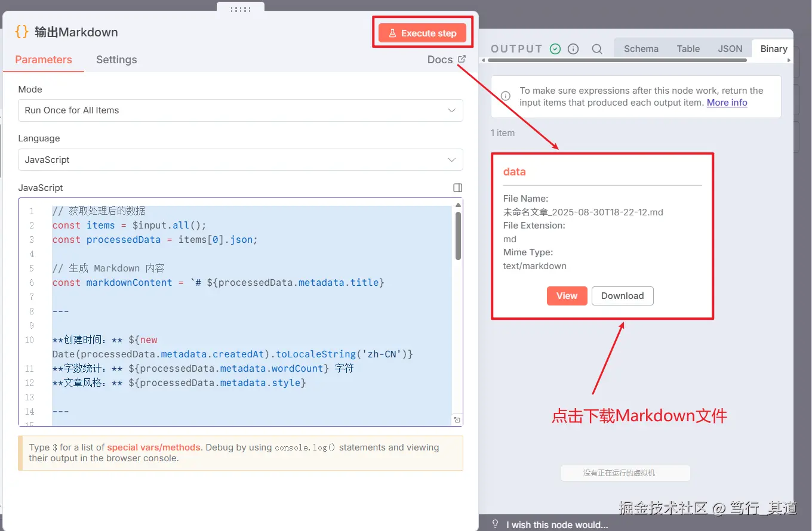The height and width of the screenshot is (531, 812).
Task: Download the generated Markdown file
Action: 622,295
